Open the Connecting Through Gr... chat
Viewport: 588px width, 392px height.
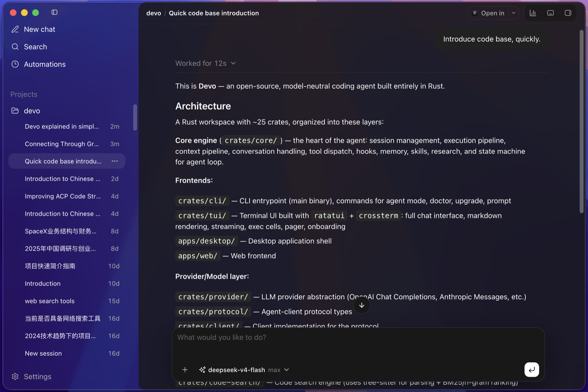coord(67,144)
